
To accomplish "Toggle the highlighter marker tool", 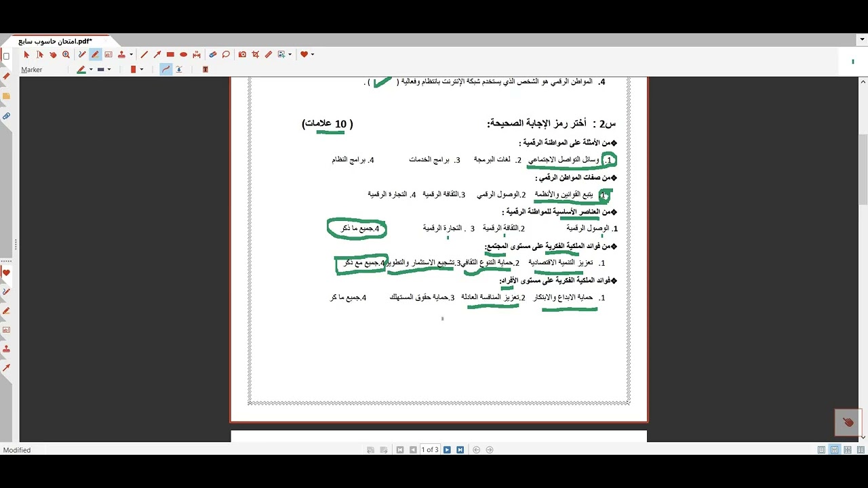I will (95, 55).
